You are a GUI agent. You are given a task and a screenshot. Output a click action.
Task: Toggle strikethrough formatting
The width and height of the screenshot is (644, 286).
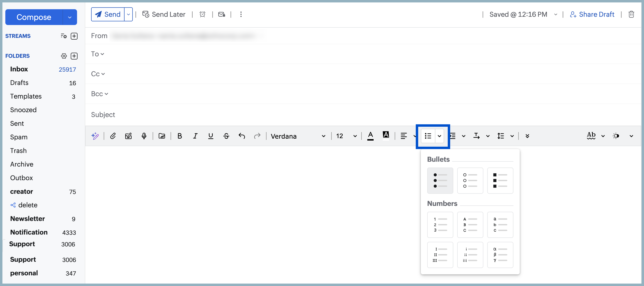[226, 136]
